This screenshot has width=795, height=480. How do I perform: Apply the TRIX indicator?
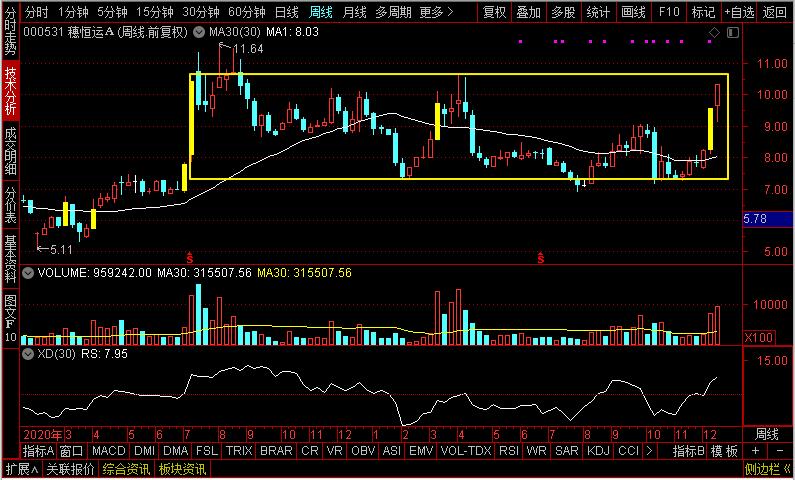[239, 451]
